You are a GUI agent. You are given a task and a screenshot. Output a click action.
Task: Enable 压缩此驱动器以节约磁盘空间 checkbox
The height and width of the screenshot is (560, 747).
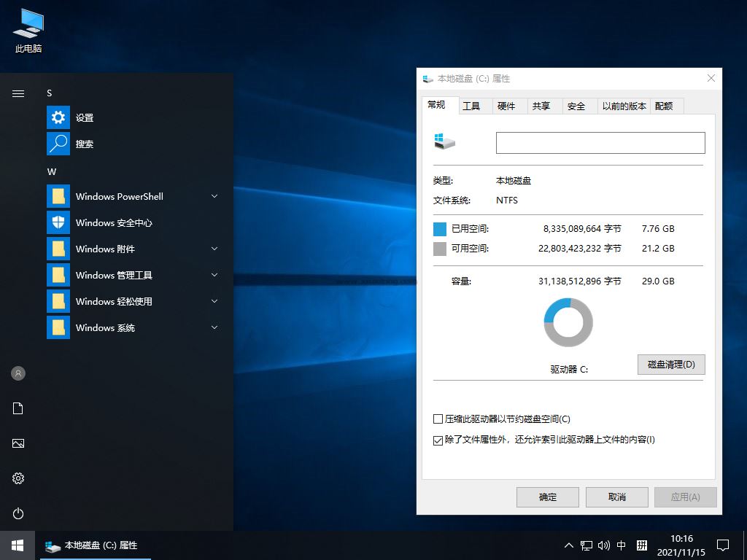coord(438,419)
